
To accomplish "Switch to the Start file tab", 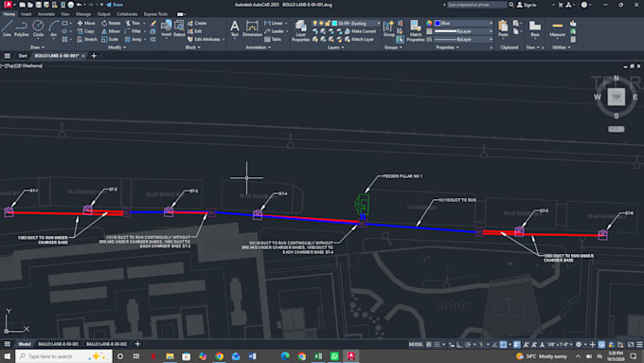I will click(x=23, y=56).
